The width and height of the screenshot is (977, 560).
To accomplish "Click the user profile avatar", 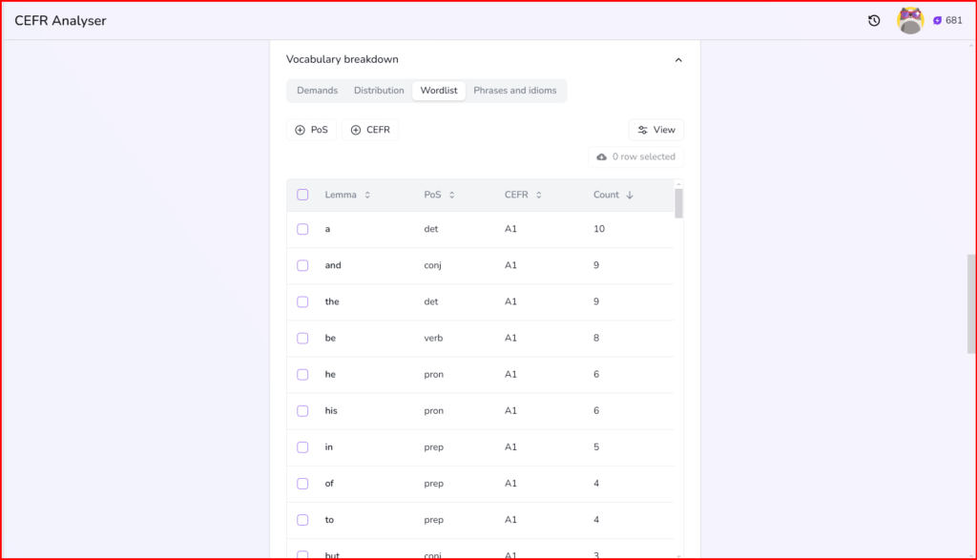I will click(x=910, y=21).
